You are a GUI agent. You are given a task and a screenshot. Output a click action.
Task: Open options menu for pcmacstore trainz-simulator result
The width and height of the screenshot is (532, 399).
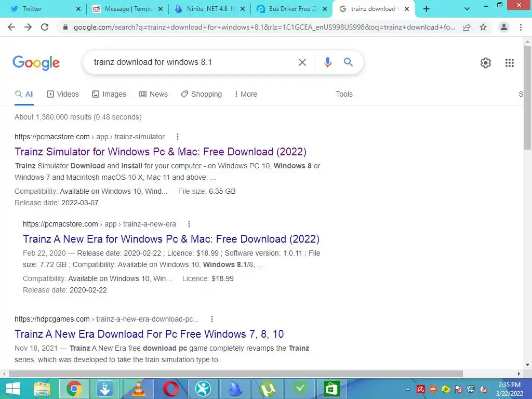pyautogui.click(x=178, y=137)
